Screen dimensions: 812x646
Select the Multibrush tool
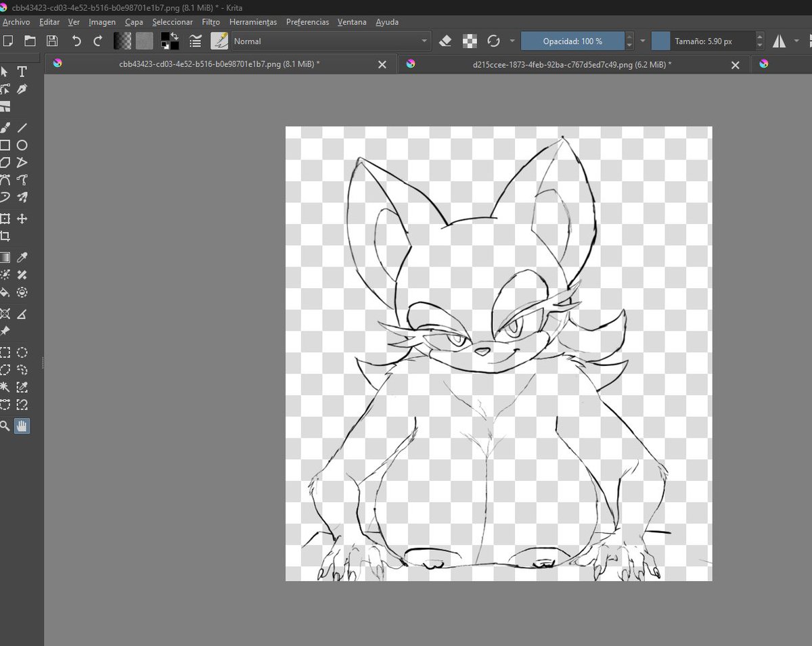(x=22, y=198)
